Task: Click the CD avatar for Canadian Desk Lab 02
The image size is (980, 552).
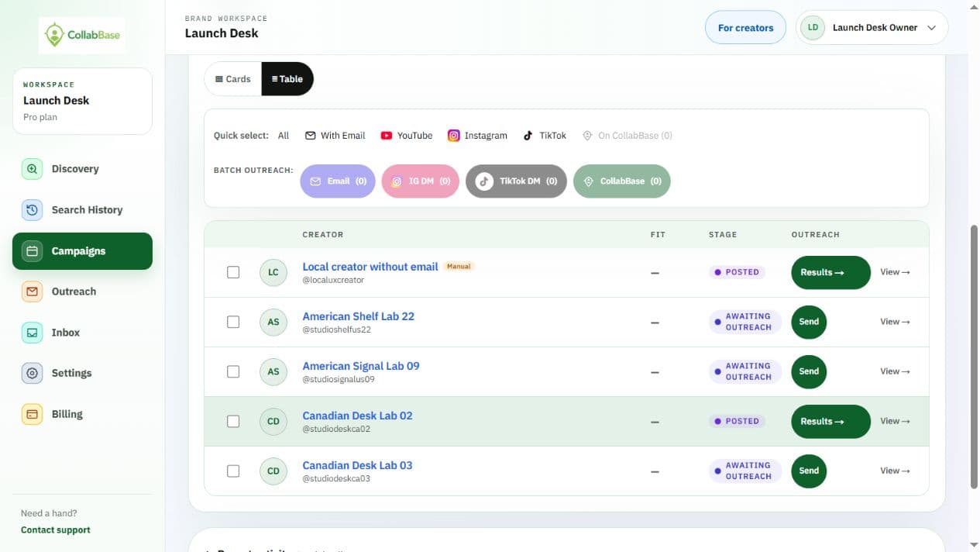Action: tap(273, 421)
